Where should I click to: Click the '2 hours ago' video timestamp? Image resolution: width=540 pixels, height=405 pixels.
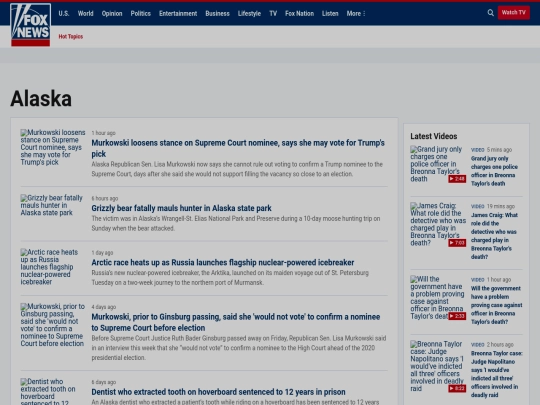(500, 344)
